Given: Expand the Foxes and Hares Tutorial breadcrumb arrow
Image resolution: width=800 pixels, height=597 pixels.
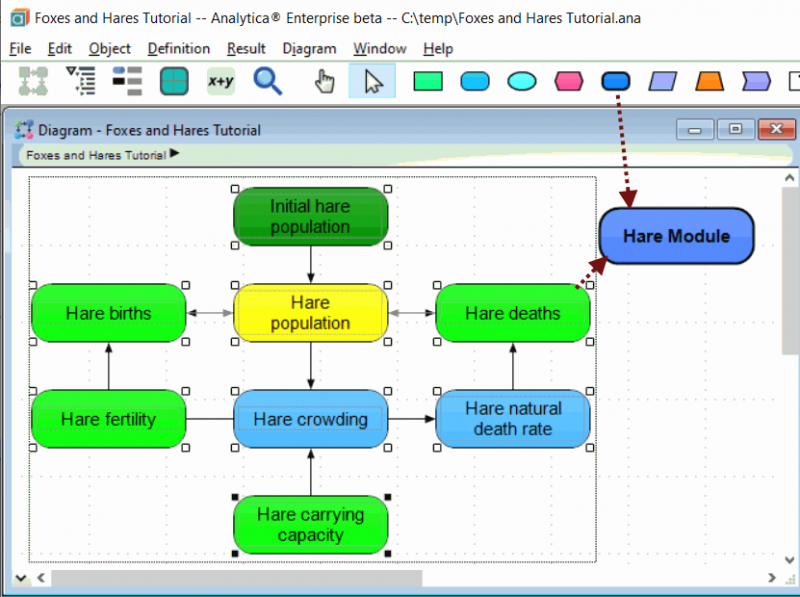Looking at the screenshot, I should [x=174, y=153].
